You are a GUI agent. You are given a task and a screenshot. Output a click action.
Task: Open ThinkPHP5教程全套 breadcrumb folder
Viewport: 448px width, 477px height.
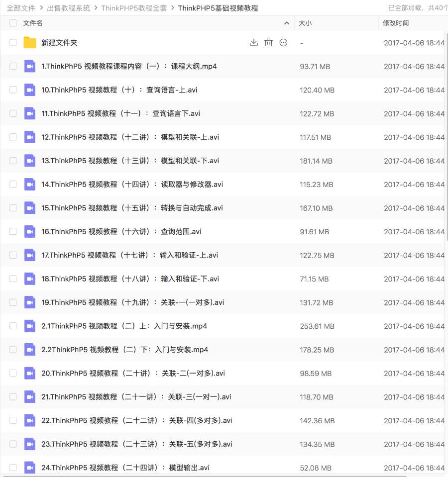click(x=134, y=8)
